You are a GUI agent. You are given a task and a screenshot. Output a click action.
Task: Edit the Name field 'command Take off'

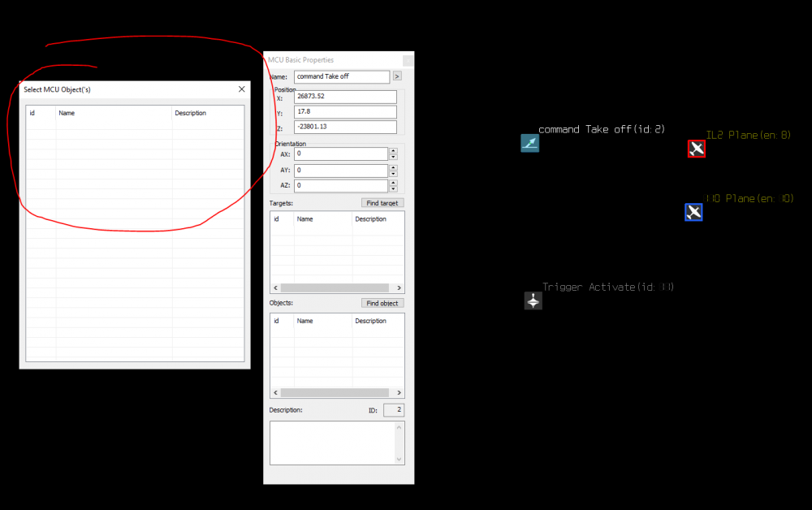[x=342, y=76]
